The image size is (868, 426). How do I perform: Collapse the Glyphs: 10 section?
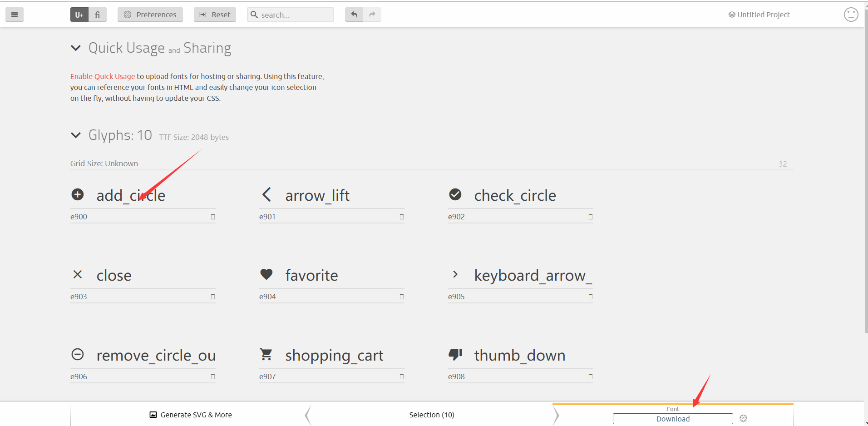click(x=76, y=135)
